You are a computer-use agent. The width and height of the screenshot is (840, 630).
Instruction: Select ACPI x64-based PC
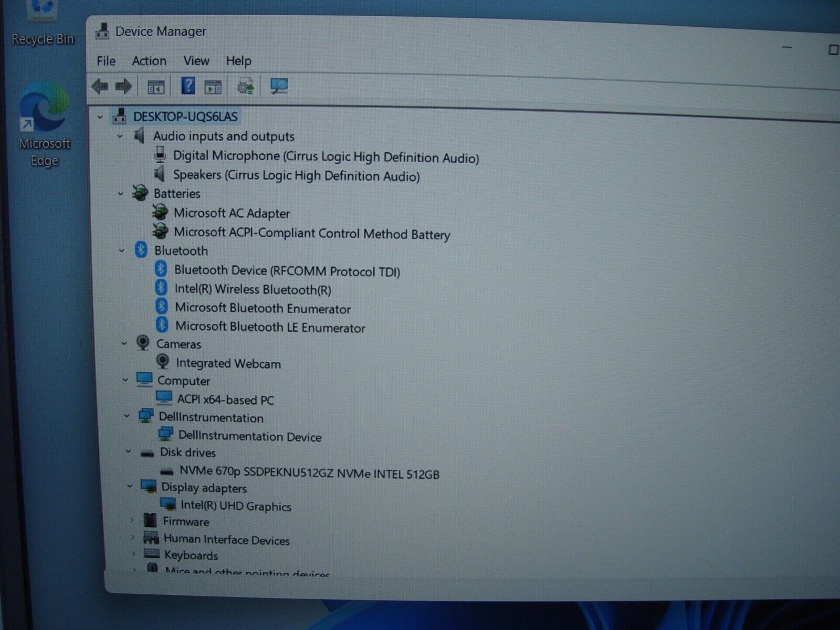coord(225,400)
